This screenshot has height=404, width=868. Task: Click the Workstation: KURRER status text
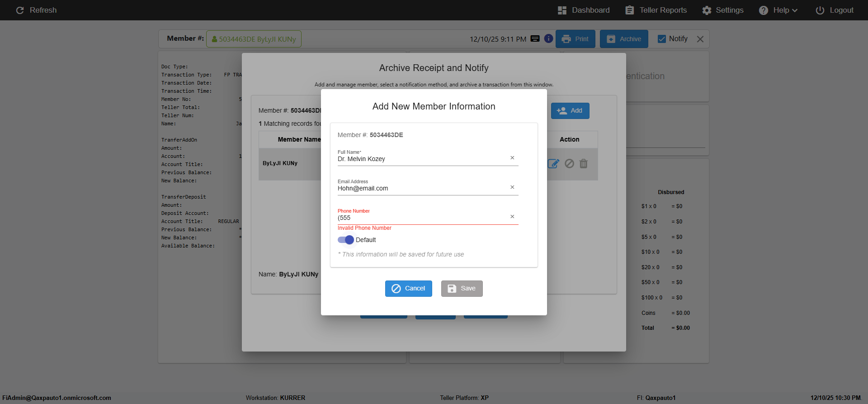tap(276, 398)
